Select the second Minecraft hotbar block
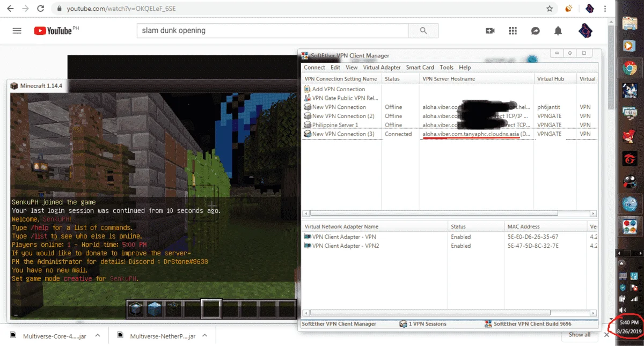Screen dimensions: 644x346 click(155, 310)
